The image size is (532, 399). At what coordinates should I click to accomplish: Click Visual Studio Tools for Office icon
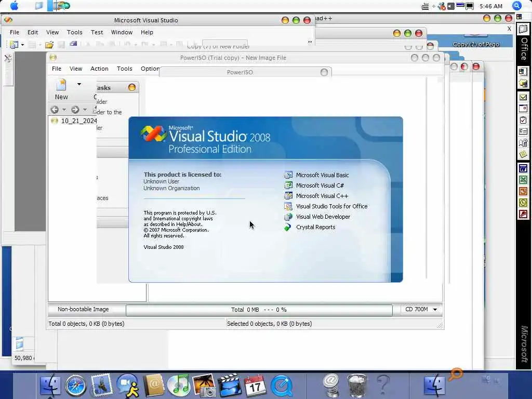click(288, 206)
